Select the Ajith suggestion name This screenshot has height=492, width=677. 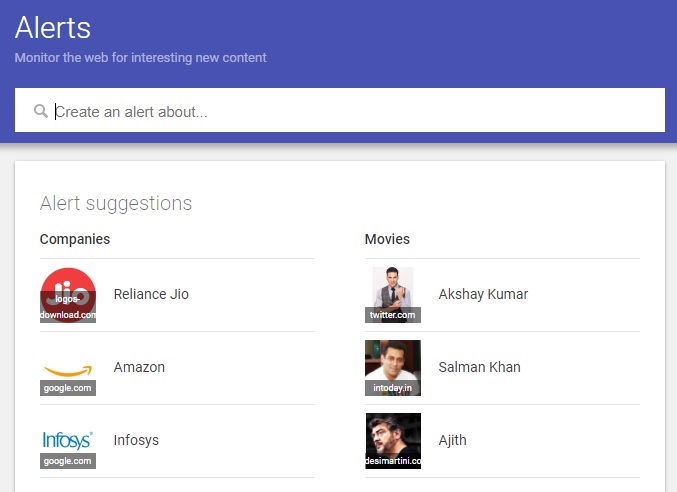[452, 440]
